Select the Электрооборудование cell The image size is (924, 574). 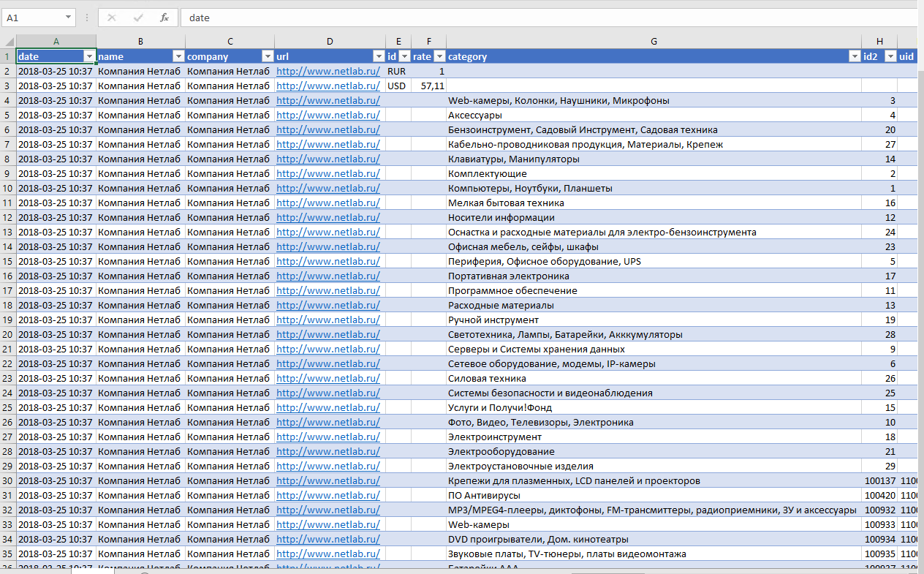coord(654,451)
